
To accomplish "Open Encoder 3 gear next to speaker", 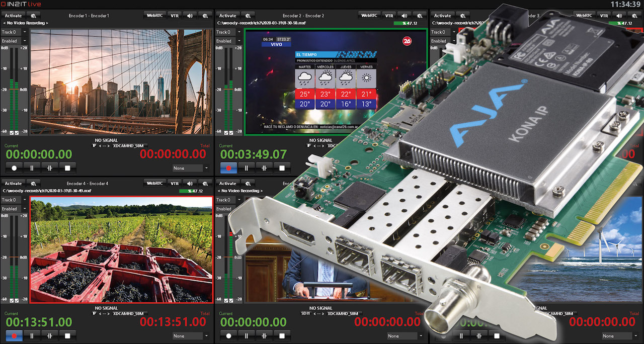I will click(x=634, y=16).
